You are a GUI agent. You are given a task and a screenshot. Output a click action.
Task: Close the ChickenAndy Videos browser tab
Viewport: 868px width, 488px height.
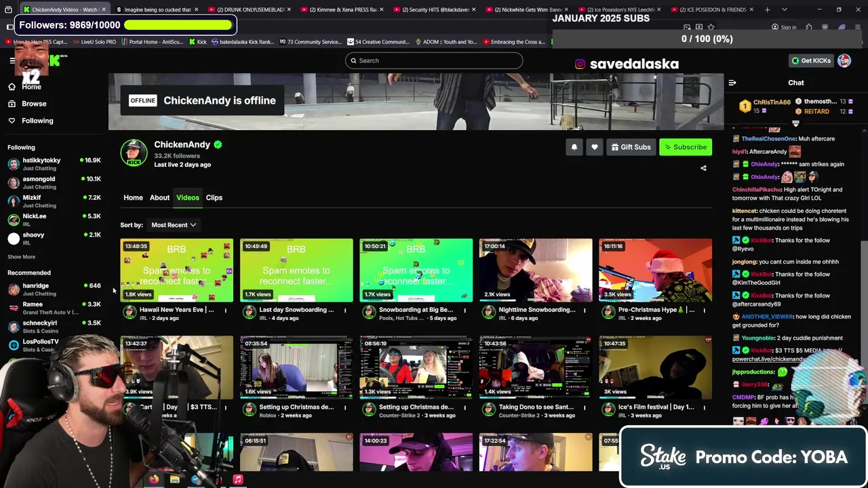pyautogui.click(x=104, y=9)
